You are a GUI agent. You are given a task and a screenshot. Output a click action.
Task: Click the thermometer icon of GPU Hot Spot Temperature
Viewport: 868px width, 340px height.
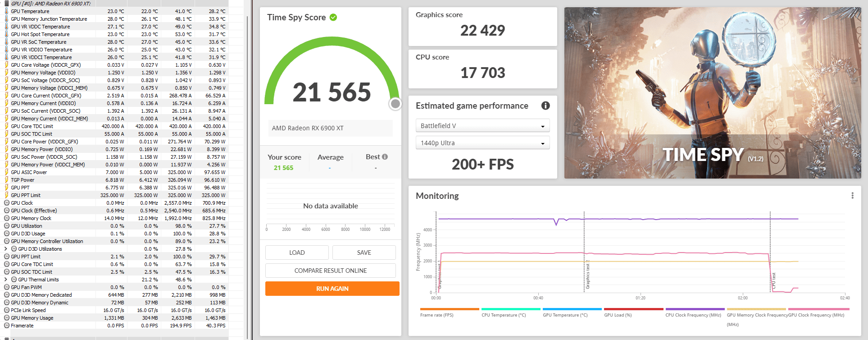tap(6, 34)
